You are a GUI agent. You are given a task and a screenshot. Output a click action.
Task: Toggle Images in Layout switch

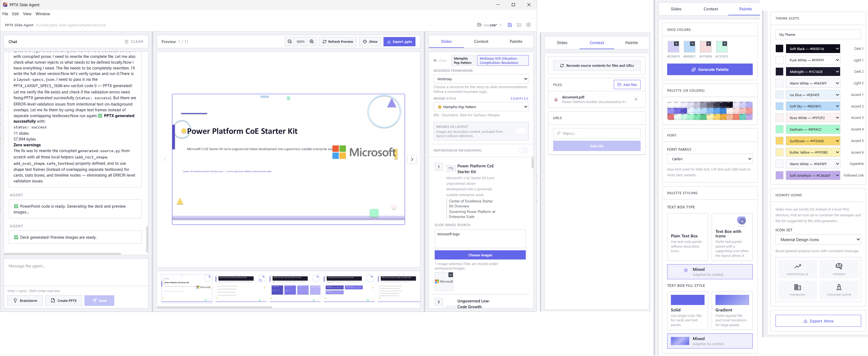(x=521, y=131)
